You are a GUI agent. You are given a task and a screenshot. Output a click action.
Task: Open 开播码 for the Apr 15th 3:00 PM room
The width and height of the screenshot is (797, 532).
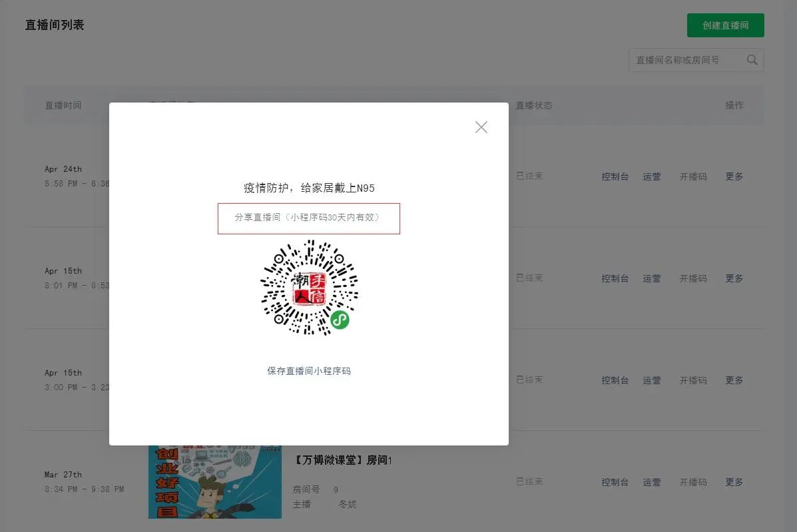tap(693, 380)
